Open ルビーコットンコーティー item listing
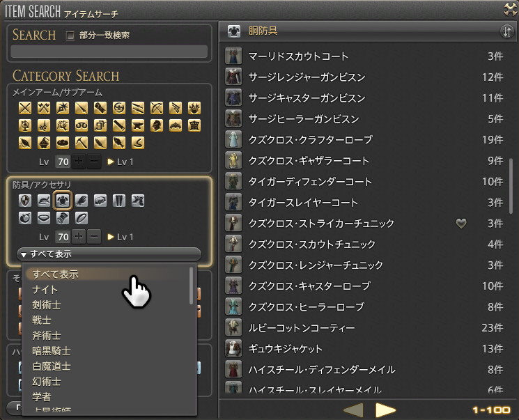 [x=366, y=327]
